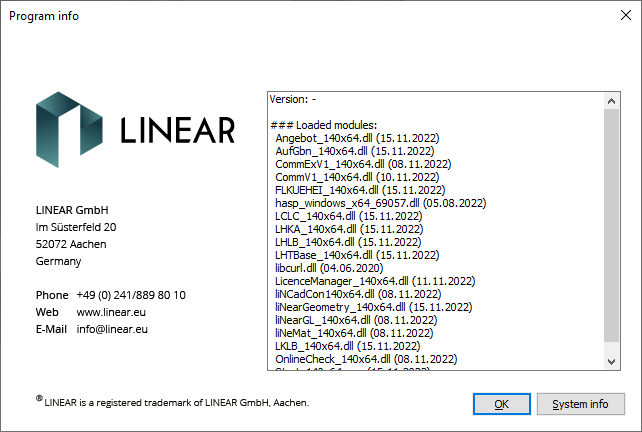Open System info
This screenshot has width=642, height=432.
[581, 404]
